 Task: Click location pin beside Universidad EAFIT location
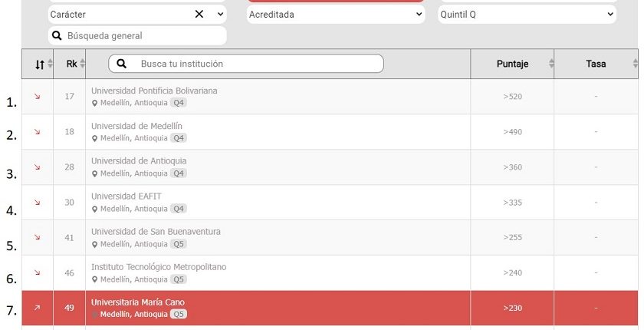click(94, 210)
